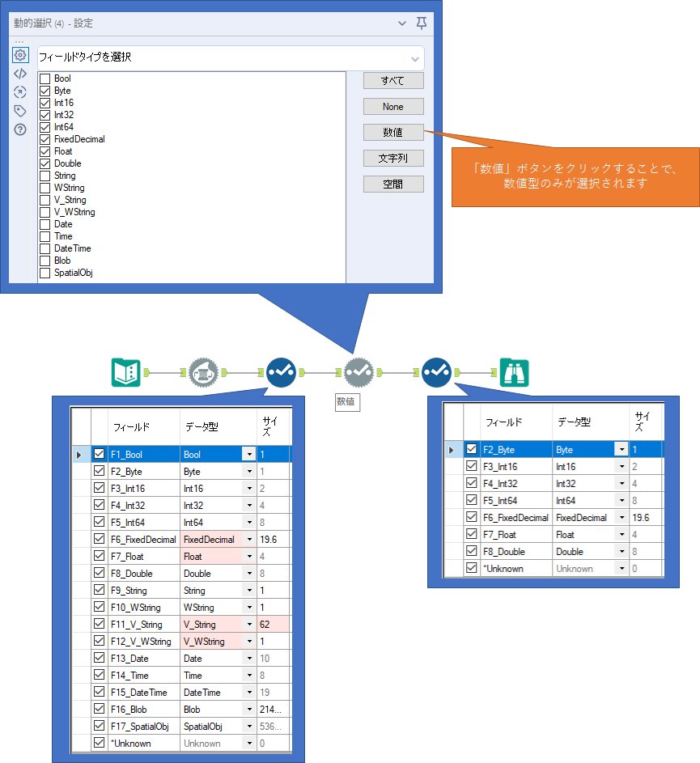Open the XML view code icon

click(20, 74)
